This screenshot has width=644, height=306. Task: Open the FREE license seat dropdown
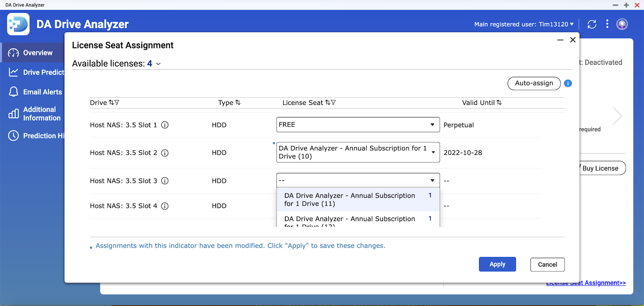(357, 125)
